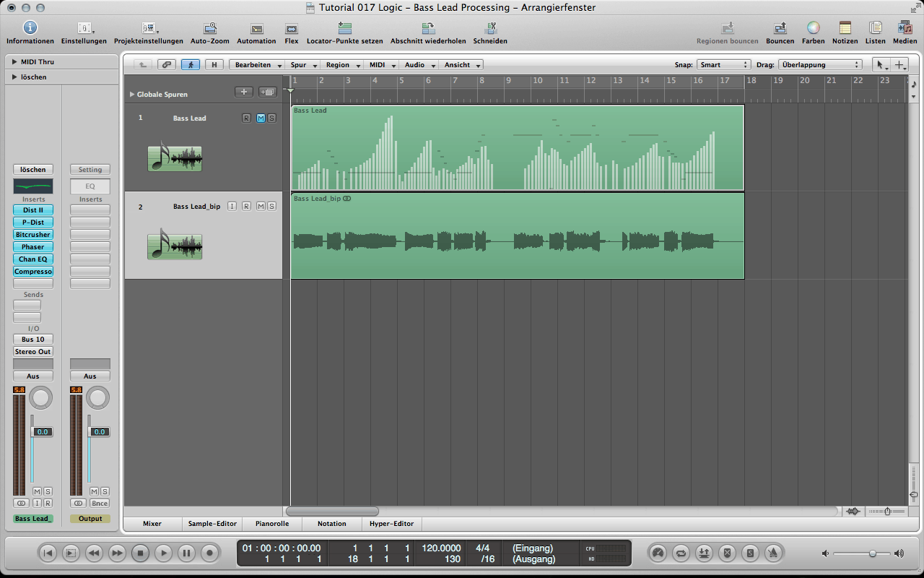Click the master volume slider
924x578 pixels.
872,553
